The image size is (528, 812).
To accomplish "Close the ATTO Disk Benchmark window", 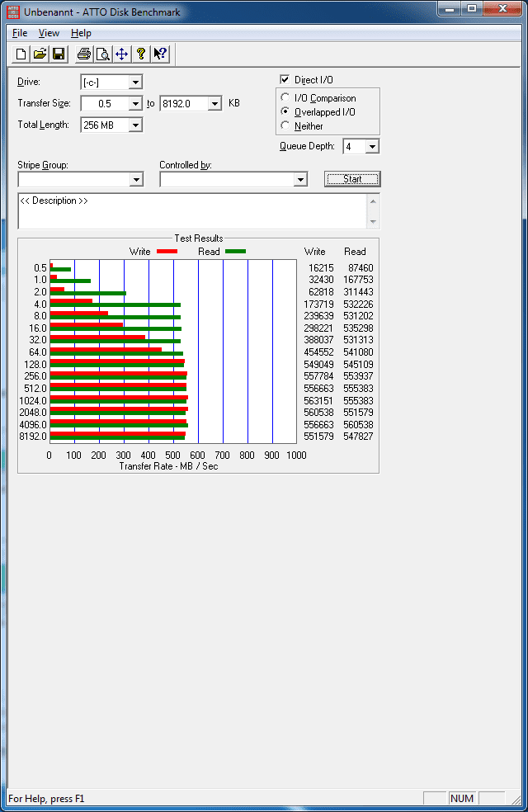I will tap(502, 9).
